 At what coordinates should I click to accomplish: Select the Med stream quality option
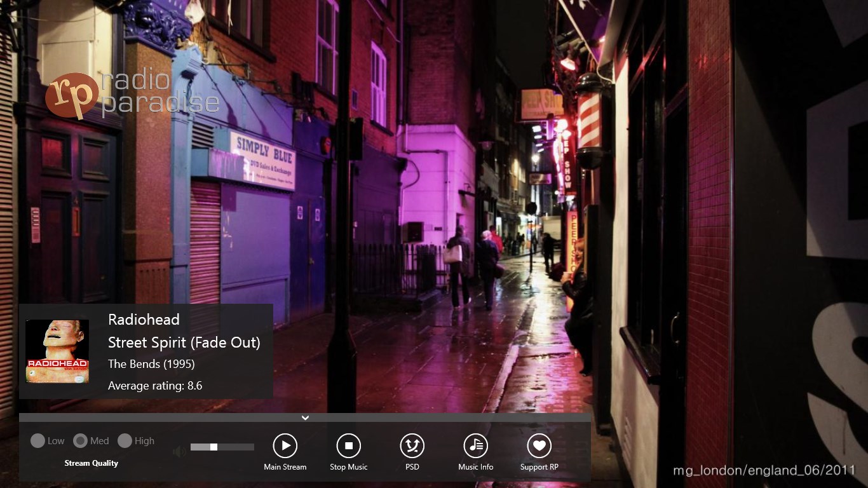[x=81, y=440]
